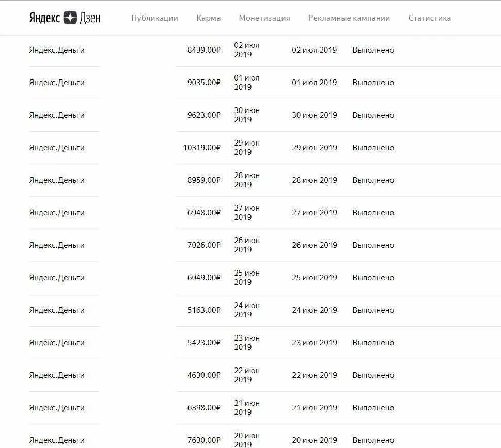Screen dimensions: 501x448
Task: Open the Монетизация section
Action: (264, 18)
